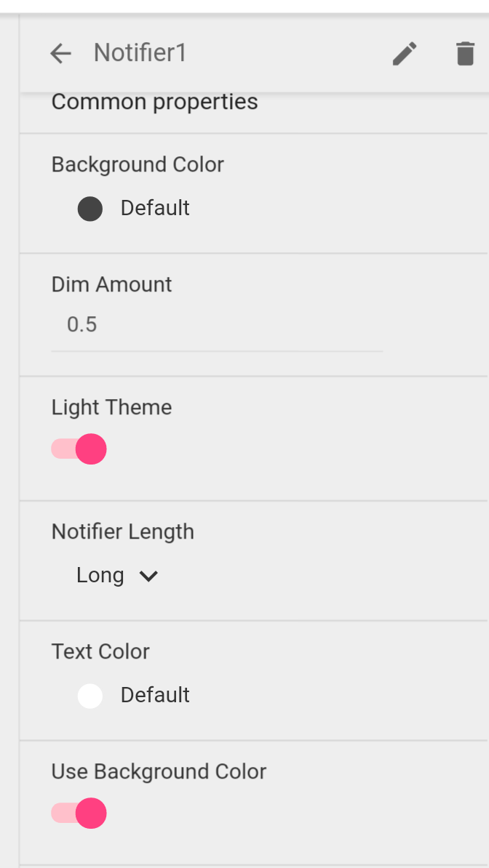Click Default next to Text Color swatch
Viewport: 489px width, 868px height.
pos(155,695)
